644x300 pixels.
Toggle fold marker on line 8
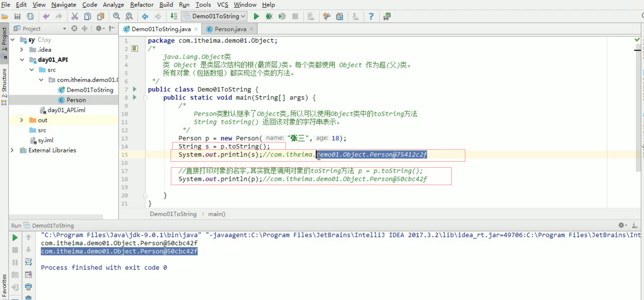pos(145,98)
